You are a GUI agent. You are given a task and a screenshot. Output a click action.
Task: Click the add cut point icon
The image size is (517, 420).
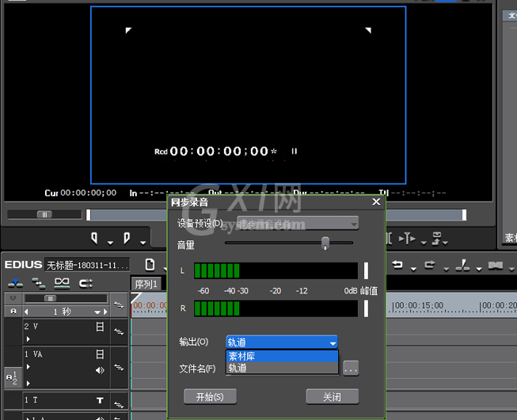[x=462, y=265]
